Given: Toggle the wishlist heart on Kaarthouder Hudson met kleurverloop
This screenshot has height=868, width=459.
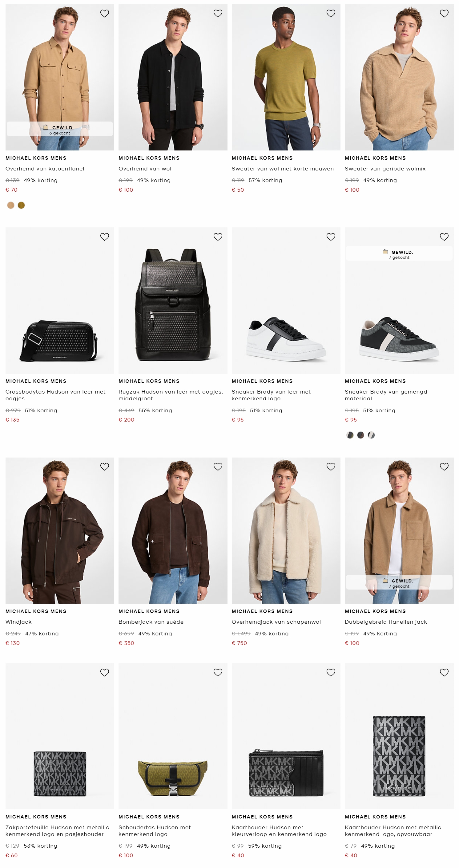Looking at the screenshot, I should point(331,672).
